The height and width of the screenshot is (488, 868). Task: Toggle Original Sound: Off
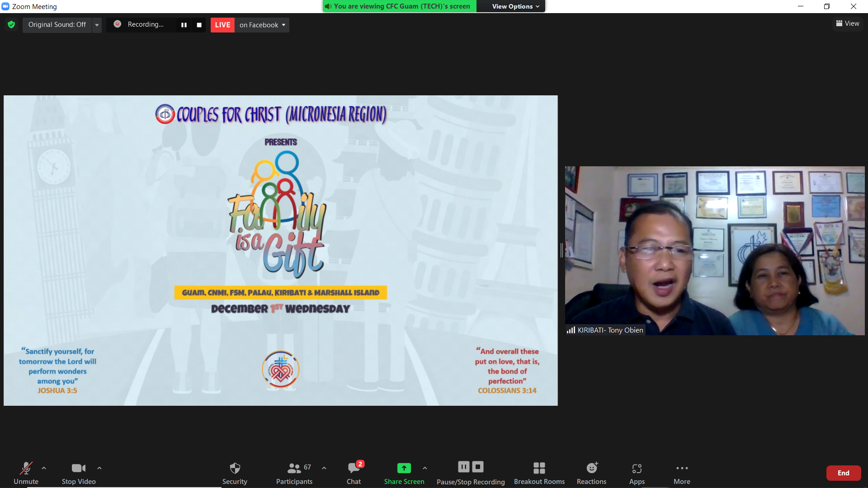[x=57, y=24]
